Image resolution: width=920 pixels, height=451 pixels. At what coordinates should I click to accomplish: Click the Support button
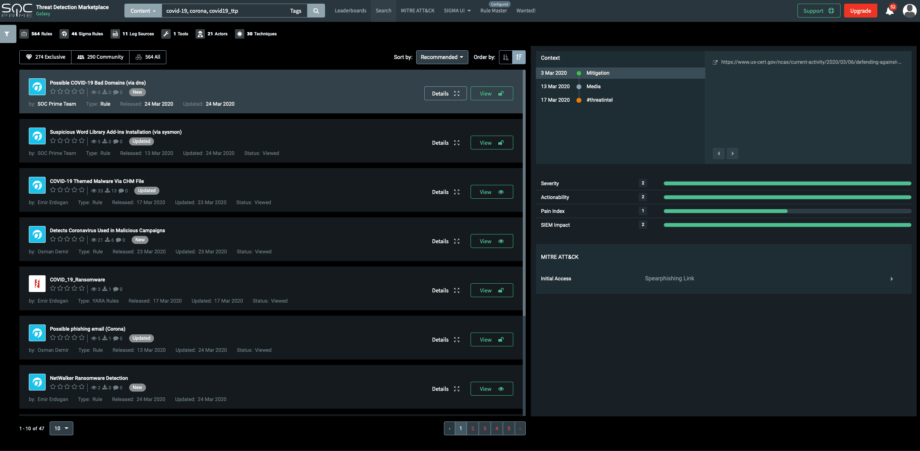pos(818,11)
